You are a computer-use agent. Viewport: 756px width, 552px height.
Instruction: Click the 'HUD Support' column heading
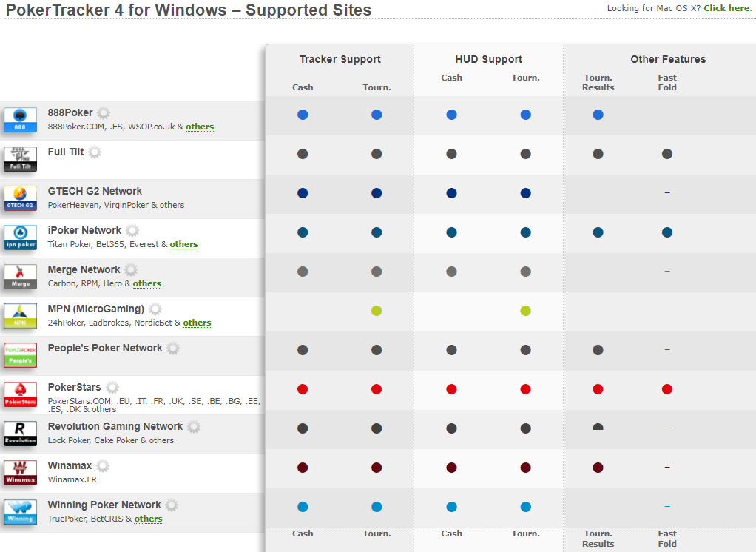488,59
